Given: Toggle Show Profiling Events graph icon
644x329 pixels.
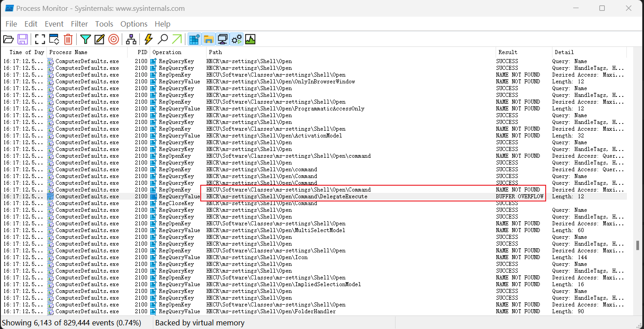Looking at the screenshot, I should click(250, 39).
